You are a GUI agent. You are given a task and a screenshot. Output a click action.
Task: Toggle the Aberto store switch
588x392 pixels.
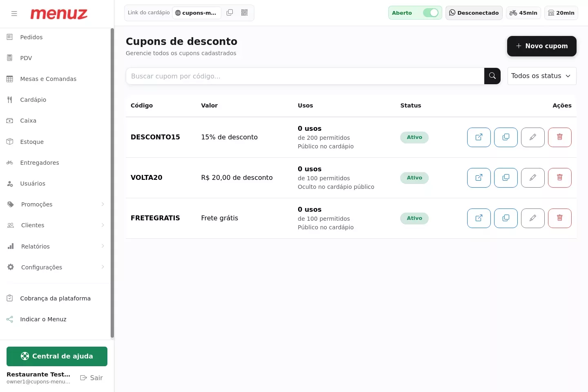[430, 13]
